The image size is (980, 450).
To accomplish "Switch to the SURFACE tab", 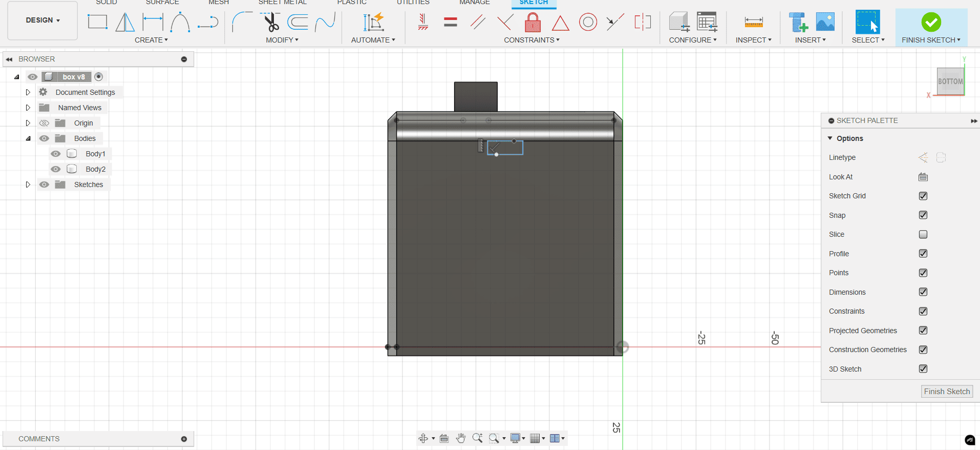I will pos(162,3).
